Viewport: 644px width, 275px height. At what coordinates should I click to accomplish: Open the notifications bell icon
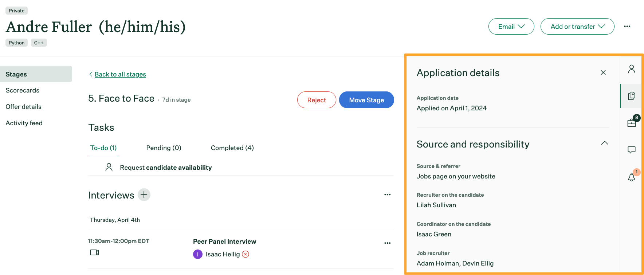pos(631,177)
